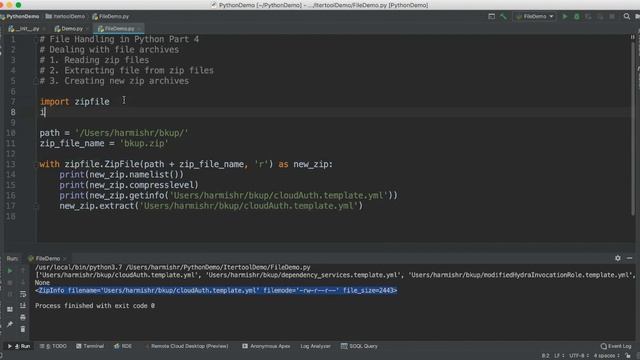Select the FileDemo.py editor tab

pos(118,29)
